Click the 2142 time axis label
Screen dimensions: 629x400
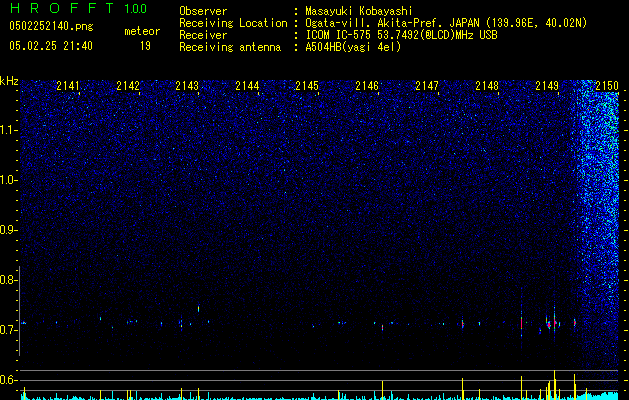pos(128,86)
